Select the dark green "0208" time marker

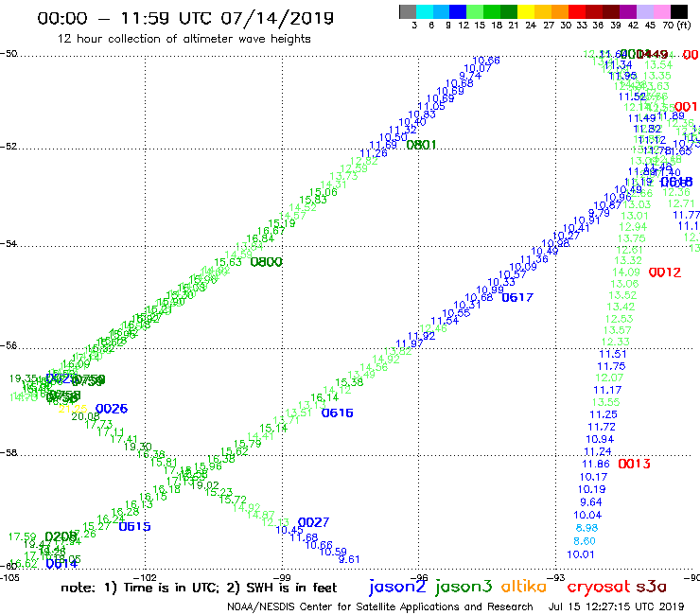pos(61,536)
